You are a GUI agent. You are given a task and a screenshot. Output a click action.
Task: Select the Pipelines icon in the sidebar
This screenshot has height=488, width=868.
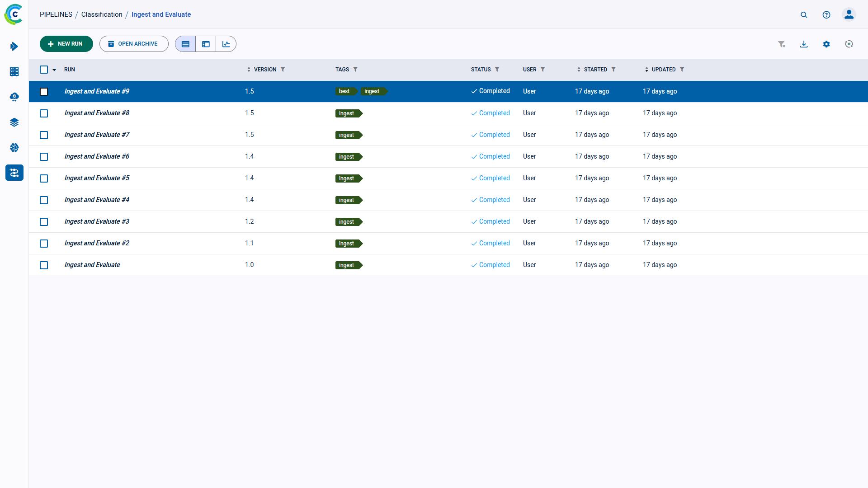14,173
